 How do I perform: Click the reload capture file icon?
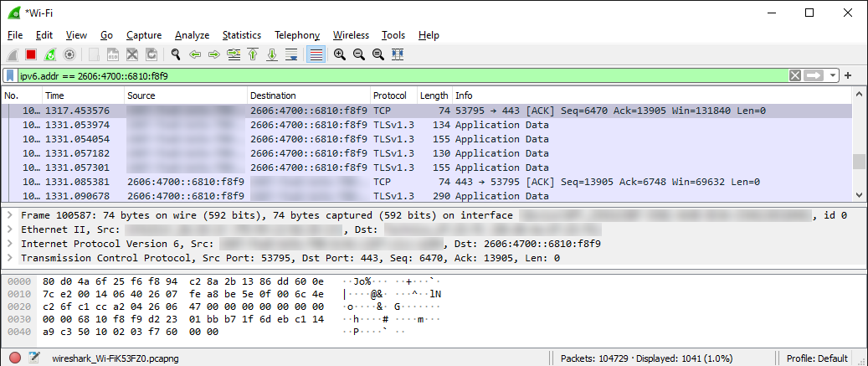tap(152, 54)
